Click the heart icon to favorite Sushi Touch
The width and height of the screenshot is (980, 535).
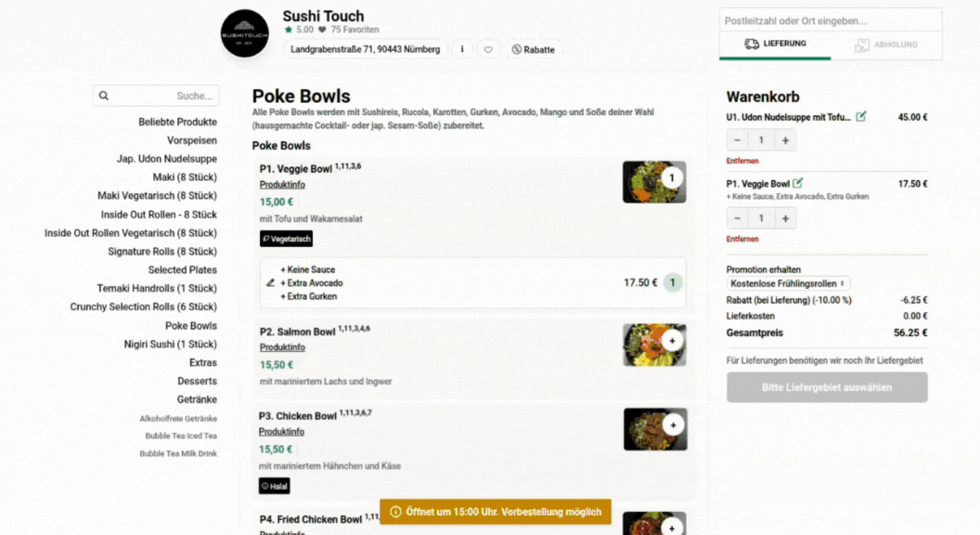[x=488, y=49]
